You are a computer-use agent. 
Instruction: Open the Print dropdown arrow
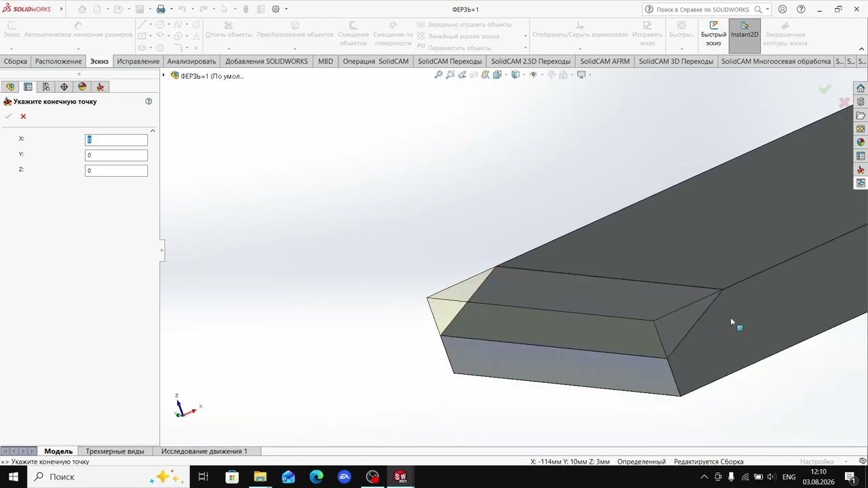171,9
